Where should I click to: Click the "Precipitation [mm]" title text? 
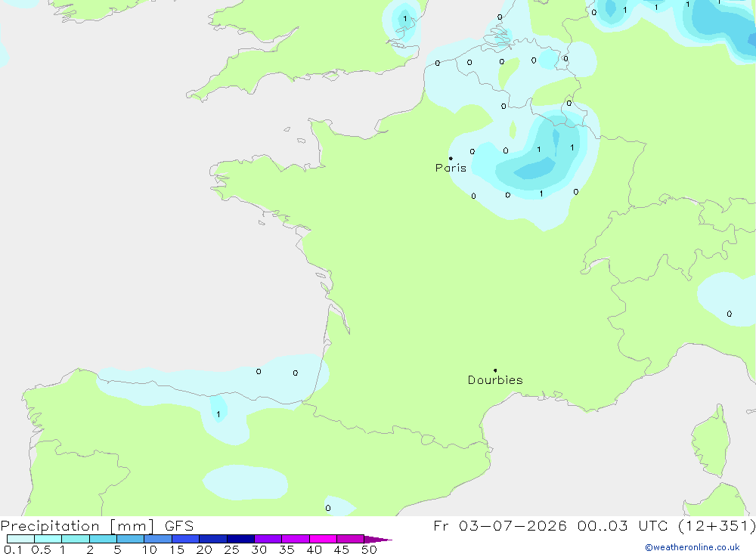click(77, 526)
